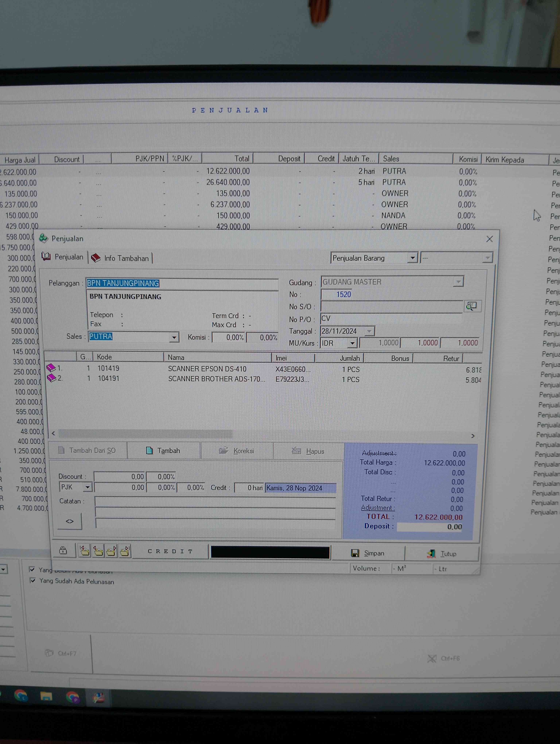Image resolution: width=560 pixels, height=744 pixels.
Task: Go to first record folder icon
Action: tap(85, 551)
